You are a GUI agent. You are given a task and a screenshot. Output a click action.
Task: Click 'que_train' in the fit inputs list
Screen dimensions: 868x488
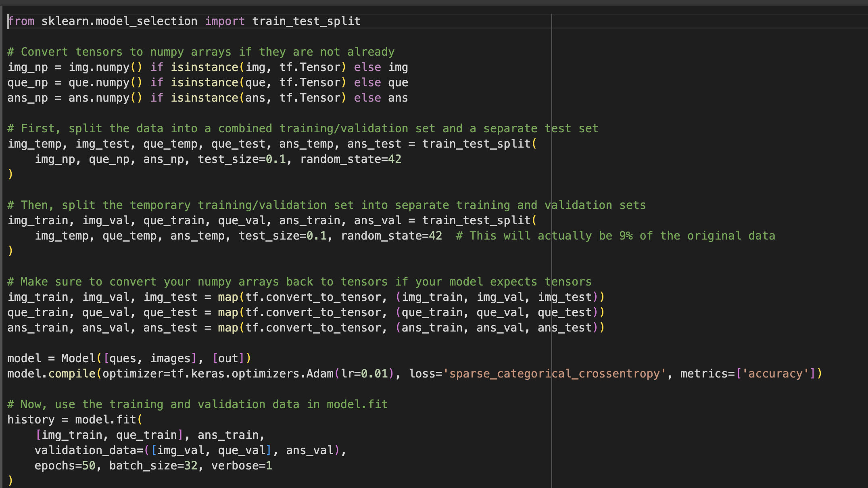pos(146,435)
